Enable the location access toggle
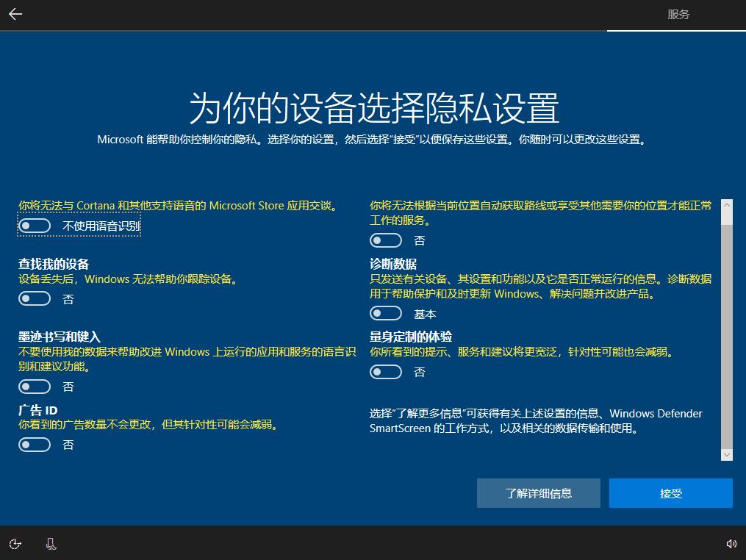This screenshot has width=746, height=560. click(x=385, y=240)
